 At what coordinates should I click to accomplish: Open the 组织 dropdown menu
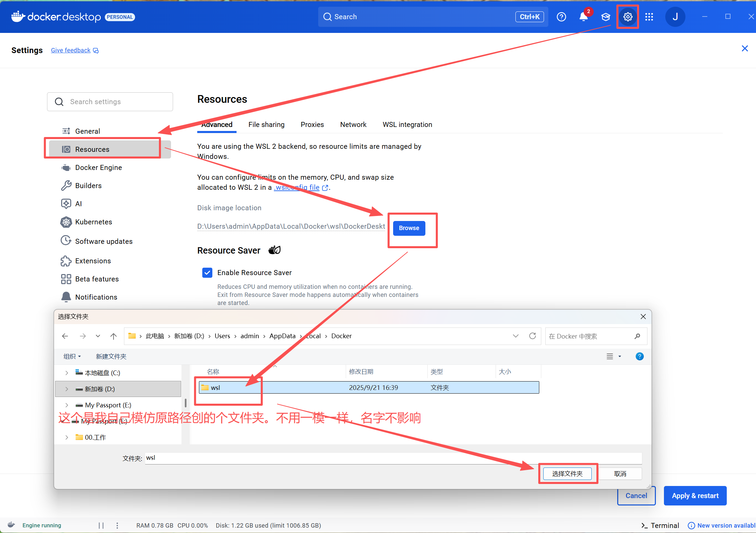(72, 356)
